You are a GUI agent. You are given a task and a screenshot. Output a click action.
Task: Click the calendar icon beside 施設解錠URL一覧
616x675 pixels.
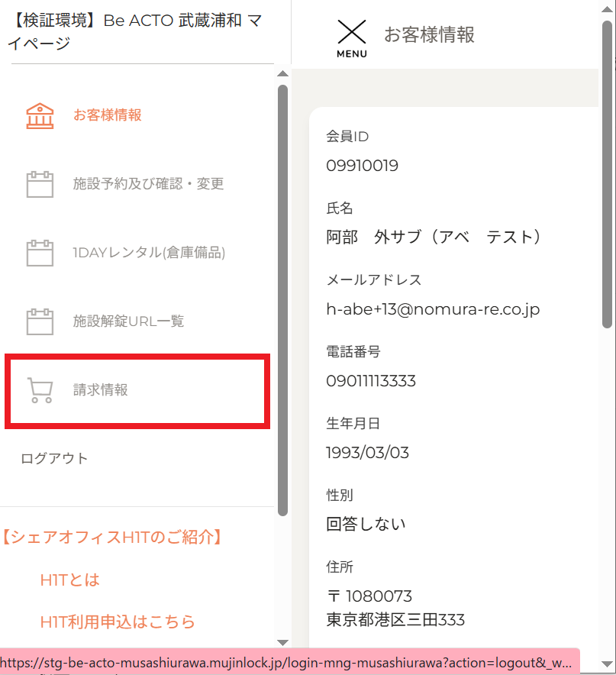[40, 321]
